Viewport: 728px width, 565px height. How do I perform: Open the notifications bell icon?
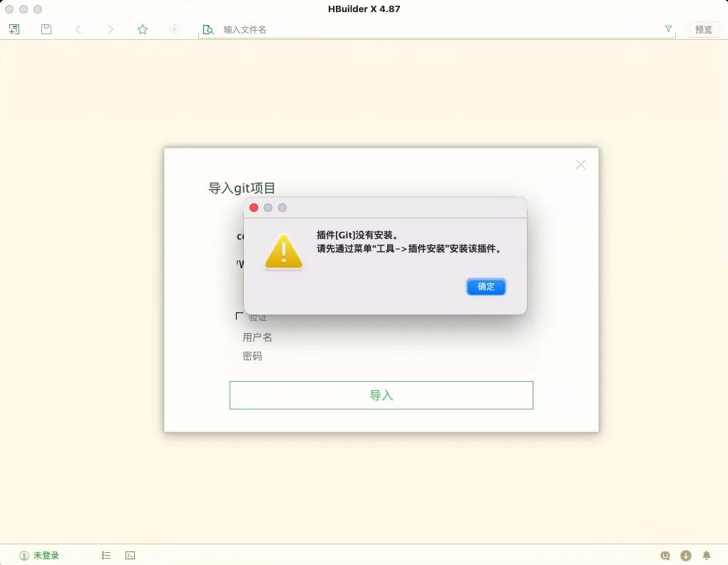[706, 555]
